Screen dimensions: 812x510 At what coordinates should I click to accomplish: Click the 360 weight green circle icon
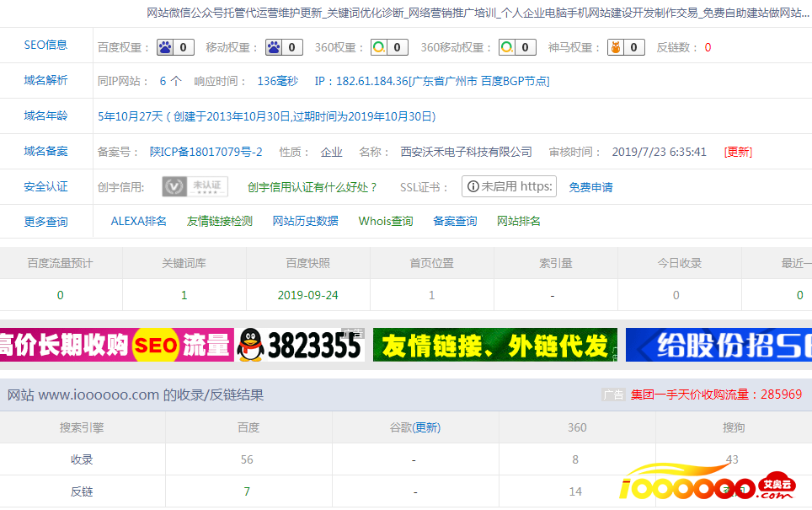[379, 48]
